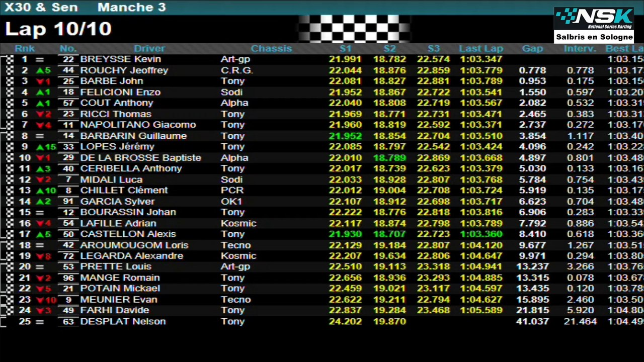
Task: Click the Manche 3 title text
Action: [x=131, y=8]
